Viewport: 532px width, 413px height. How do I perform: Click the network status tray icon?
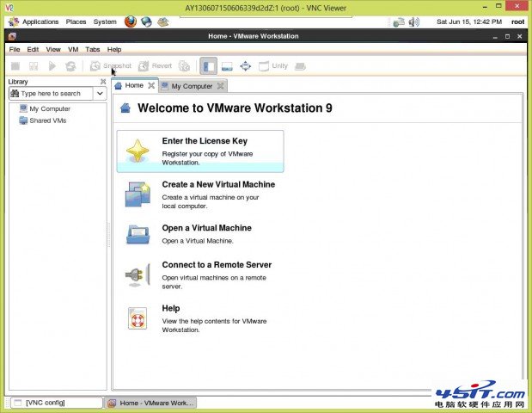click(x=399, y=22)
